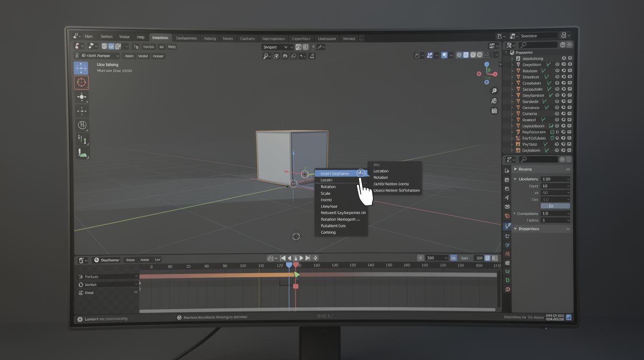
Task: Click the zoom magnifier icon in viewport header
Action: [x=266, y=55]
